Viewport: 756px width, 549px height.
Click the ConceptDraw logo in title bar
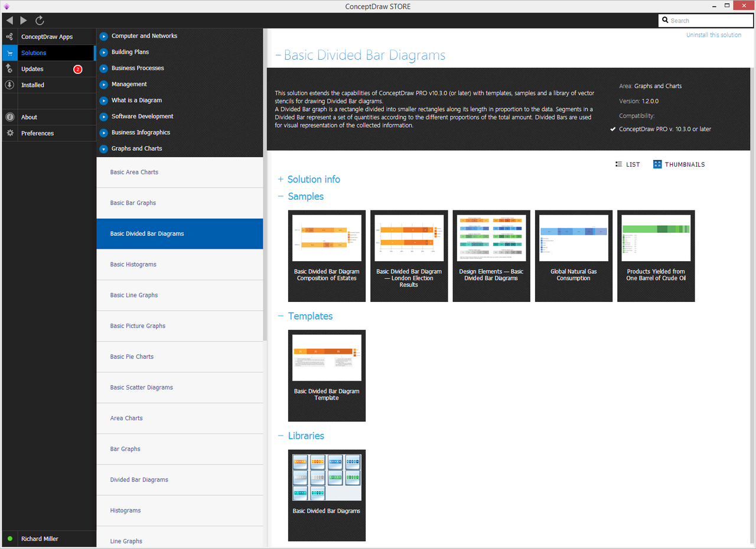point(6,7)
